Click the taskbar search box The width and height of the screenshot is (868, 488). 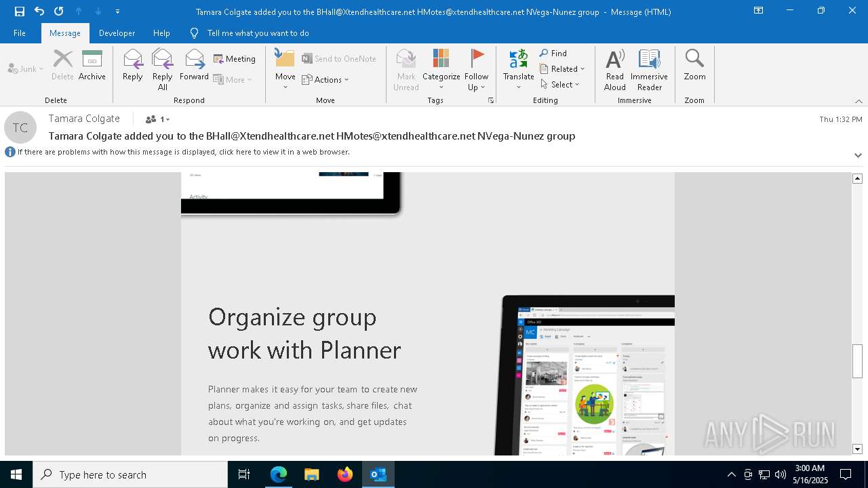130,474
